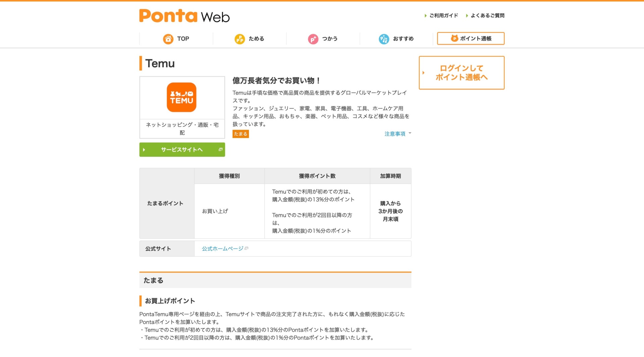Click the orange arrow in the login box
Image resolution: width=644 pixels, height=357 pixels.
[x=424, y=73]
